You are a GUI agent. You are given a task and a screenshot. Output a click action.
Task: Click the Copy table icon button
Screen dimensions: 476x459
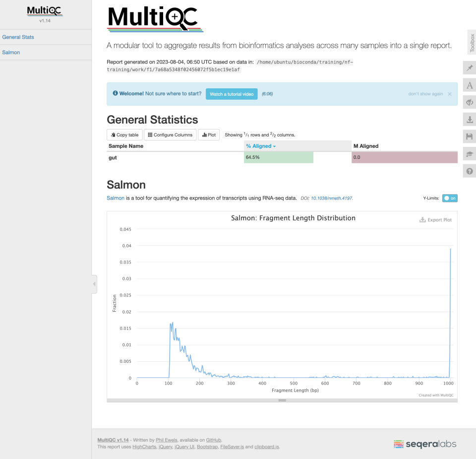124,134
